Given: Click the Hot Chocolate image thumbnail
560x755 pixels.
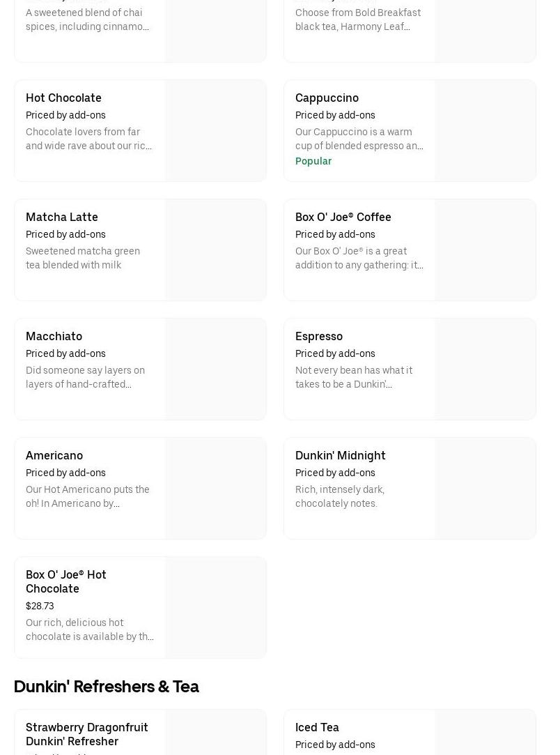Looking at the screenshot, I should coord(215,130).
